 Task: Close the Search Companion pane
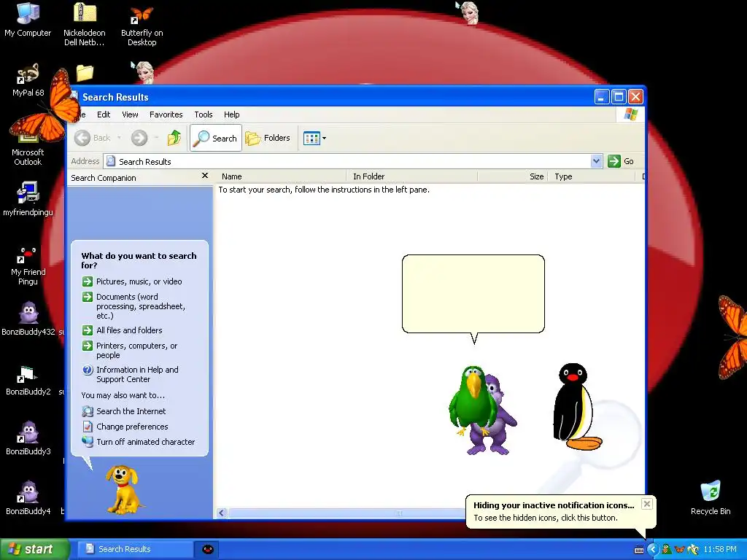tap(205, 176)
